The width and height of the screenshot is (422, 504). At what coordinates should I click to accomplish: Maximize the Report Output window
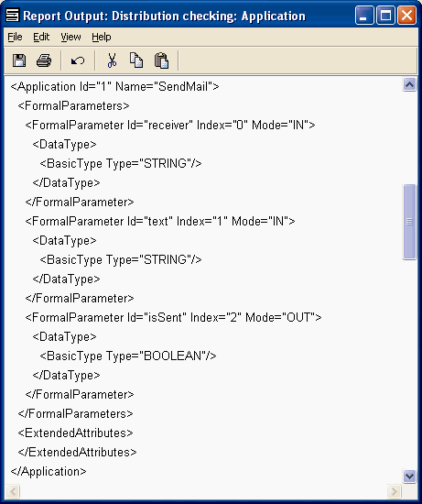click(385, 15)
